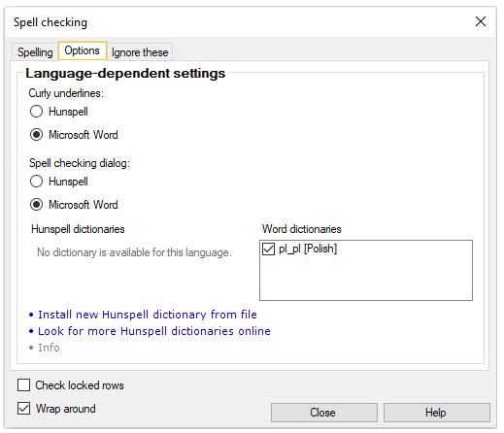Open the Options tab
Image resolution: width=504 pixels, height=433 pixels.
click(83, 50)
